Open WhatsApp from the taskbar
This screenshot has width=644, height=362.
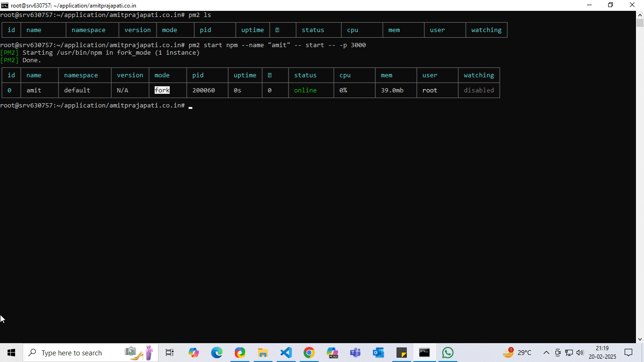[447, 353]
